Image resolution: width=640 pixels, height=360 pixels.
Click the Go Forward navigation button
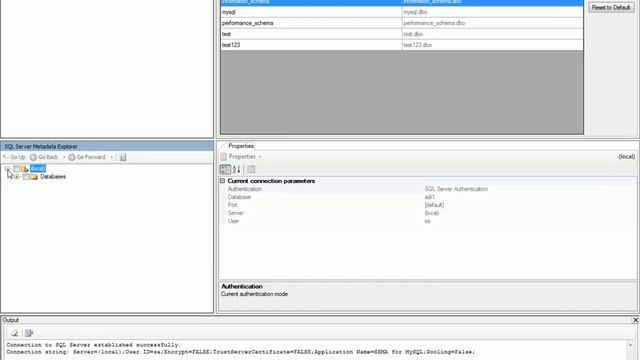point(87,157)
